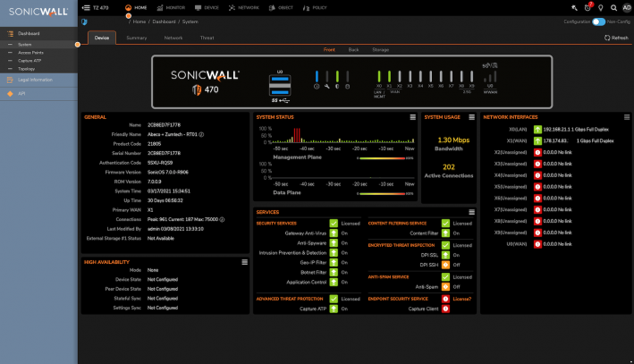Click the Data Plane usage bar
This screenshot has width=634, height=364.
pyautogui.click(x=382, y=194)
